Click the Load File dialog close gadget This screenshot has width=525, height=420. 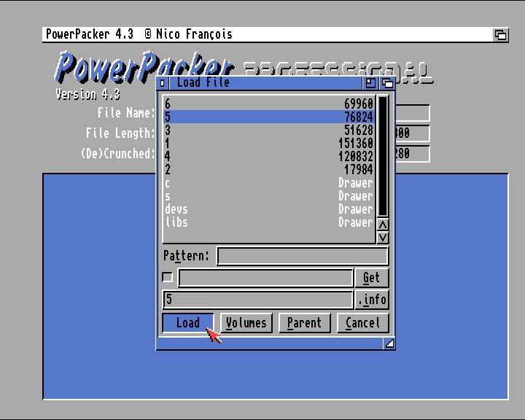point(162,83)
